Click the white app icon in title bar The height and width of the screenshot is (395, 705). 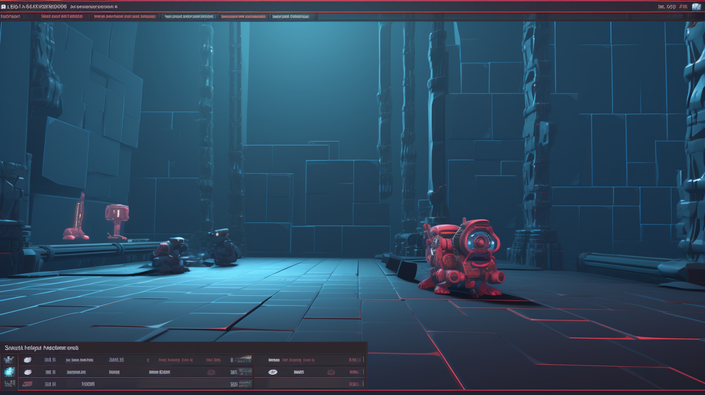click(x=4, y=7)
